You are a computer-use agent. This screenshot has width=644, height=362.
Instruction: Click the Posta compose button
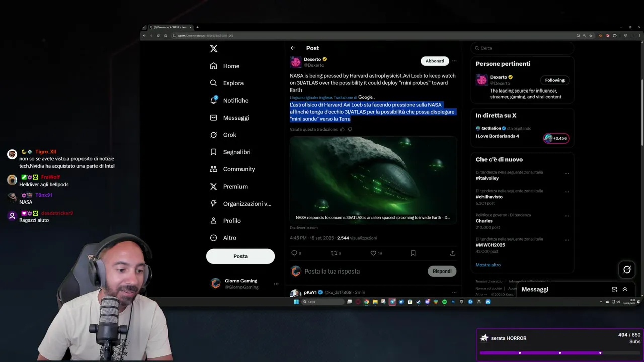click(x=240, y=256)
